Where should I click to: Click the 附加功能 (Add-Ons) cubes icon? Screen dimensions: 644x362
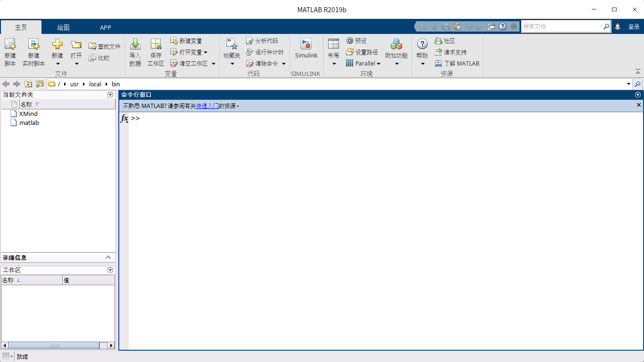pos(396,44)
